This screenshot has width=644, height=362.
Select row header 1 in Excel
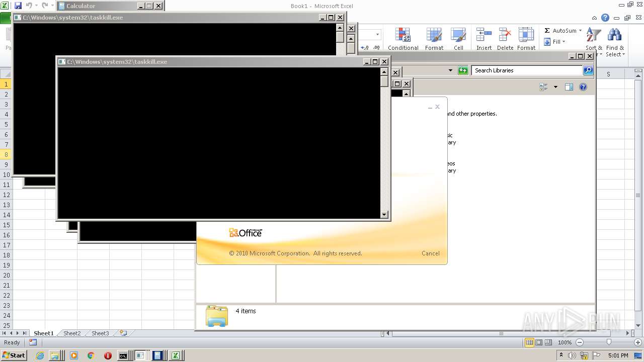coord(6,84)
